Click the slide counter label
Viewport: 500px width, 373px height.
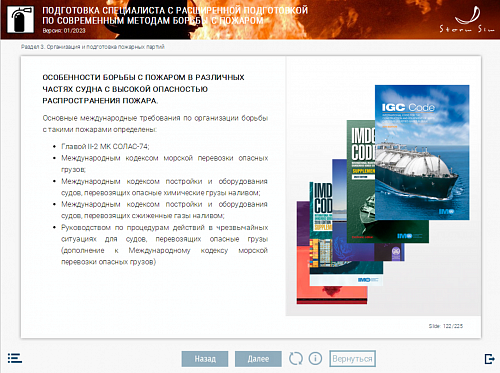(x=446, y=326)
